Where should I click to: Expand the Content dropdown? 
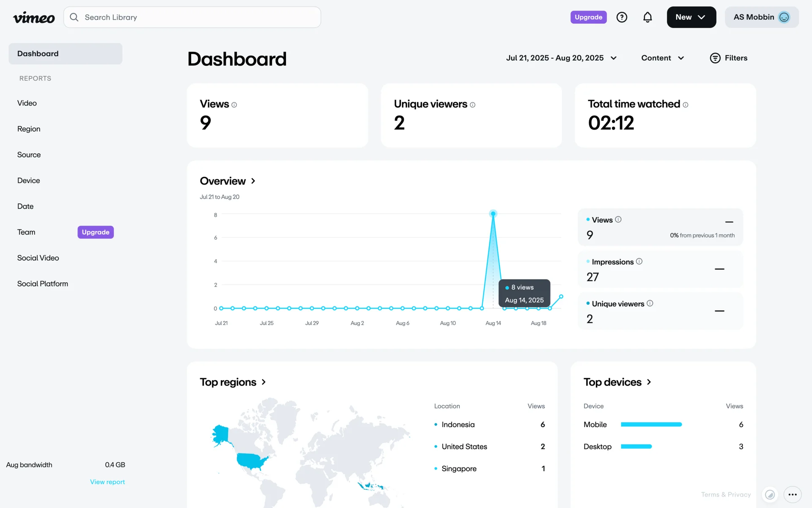[662, 58]
